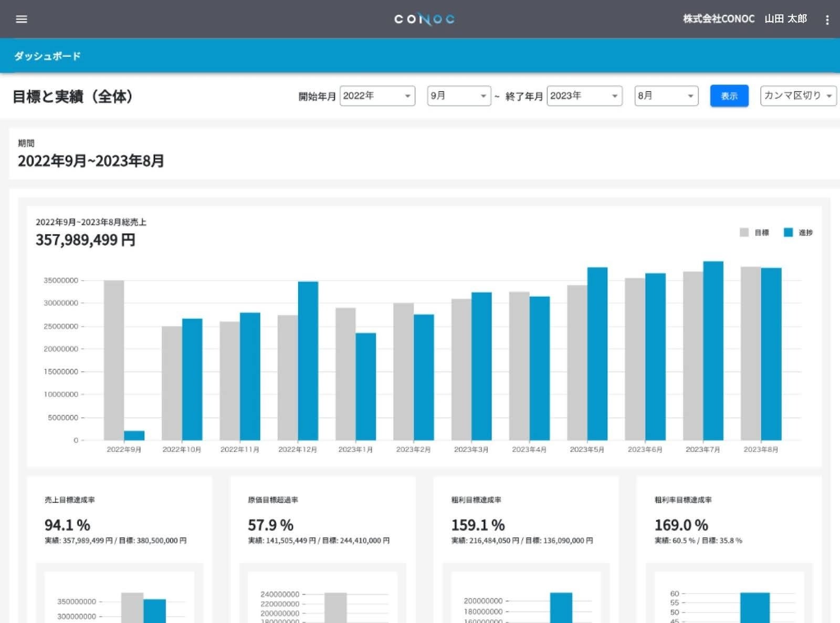Click the gray 2023年2月 target bar

click(404, 372)
